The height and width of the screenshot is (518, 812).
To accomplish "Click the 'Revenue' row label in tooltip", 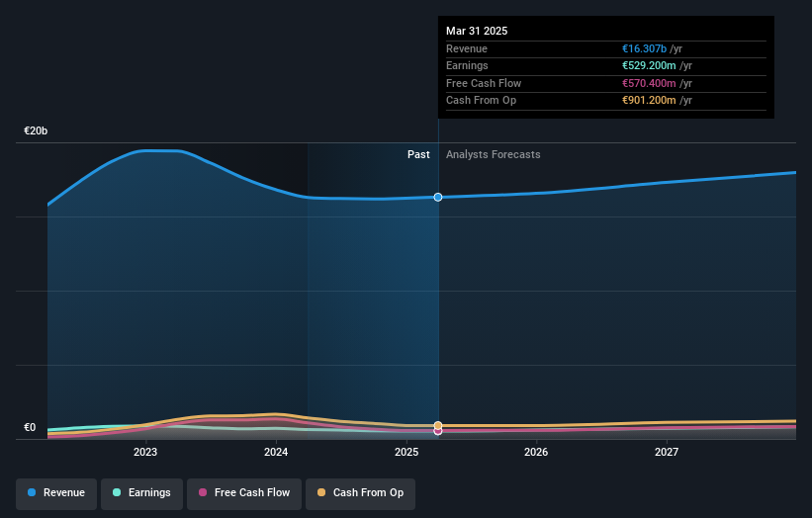I will (x=467, y=48).
